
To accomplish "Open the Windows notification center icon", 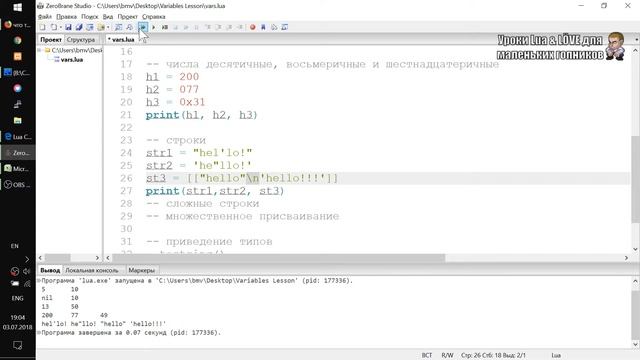I will [18, 345].
